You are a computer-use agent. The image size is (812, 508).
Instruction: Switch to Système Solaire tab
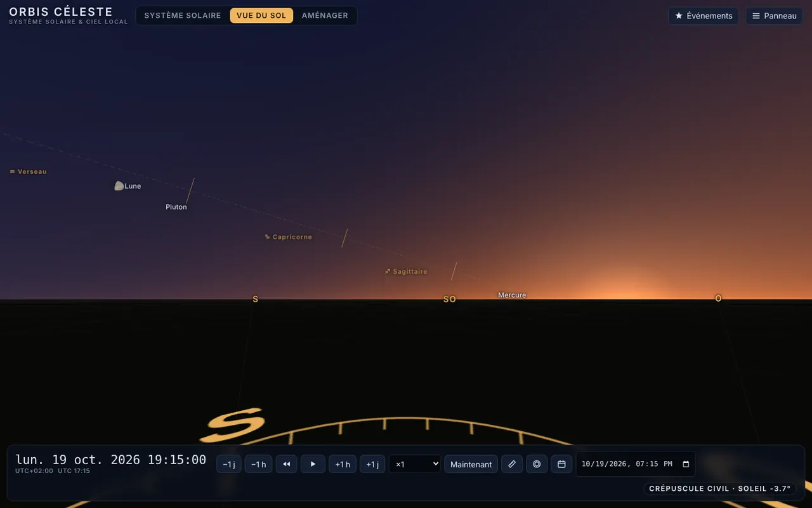coord(183,15)
